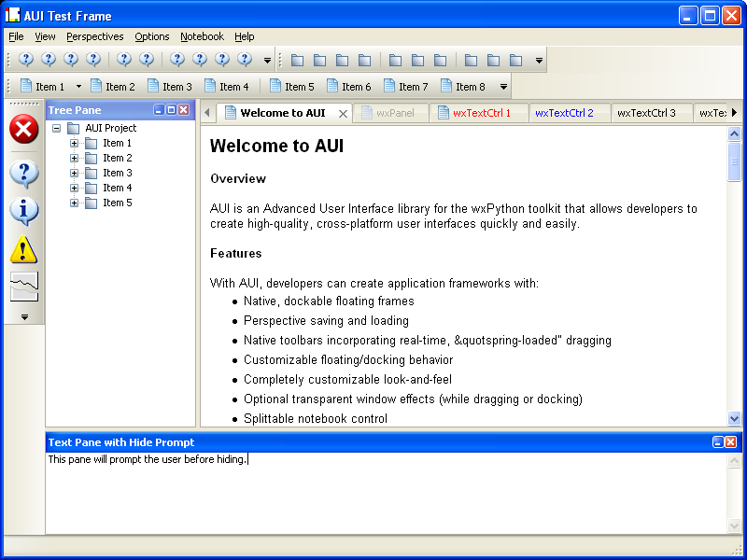Click the large blue question mark icon

coord(23,174)
